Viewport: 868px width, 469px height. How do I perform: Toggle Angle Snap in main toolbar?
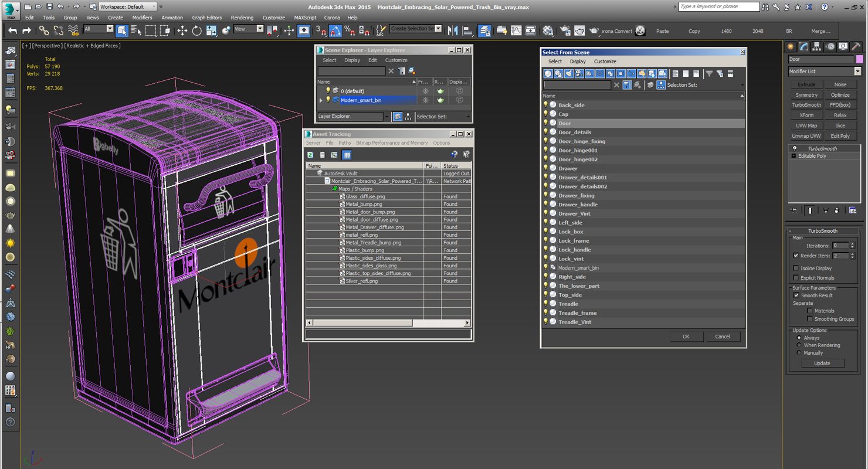point(335,30)
